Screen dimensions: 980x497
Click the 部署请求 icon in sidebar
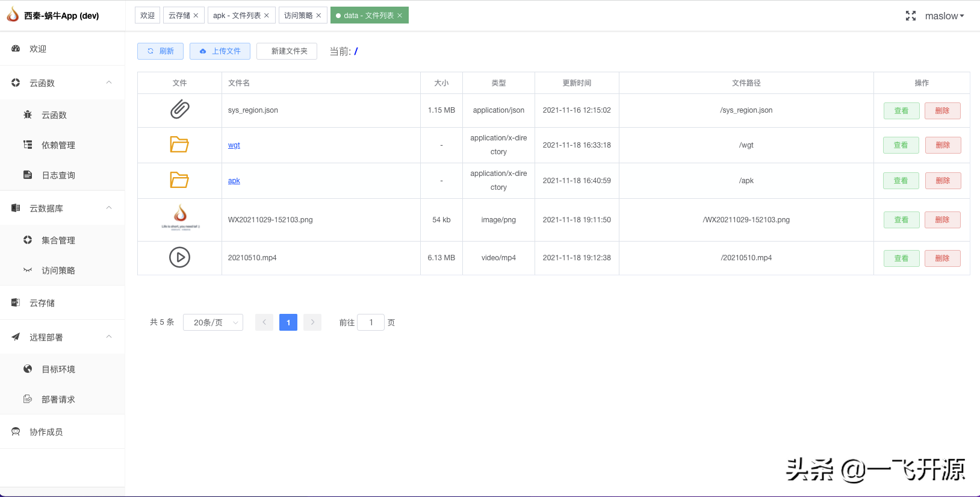click(x=28, y=399)
